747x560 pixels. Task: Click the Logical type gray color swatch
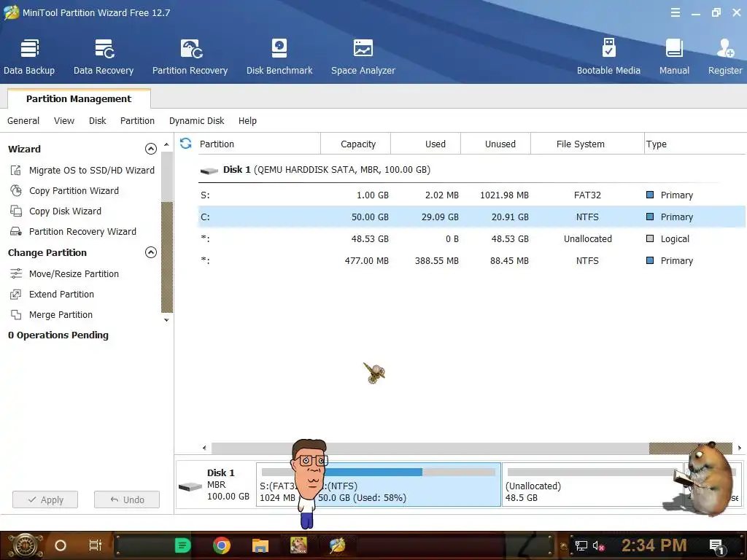point(650,238)
